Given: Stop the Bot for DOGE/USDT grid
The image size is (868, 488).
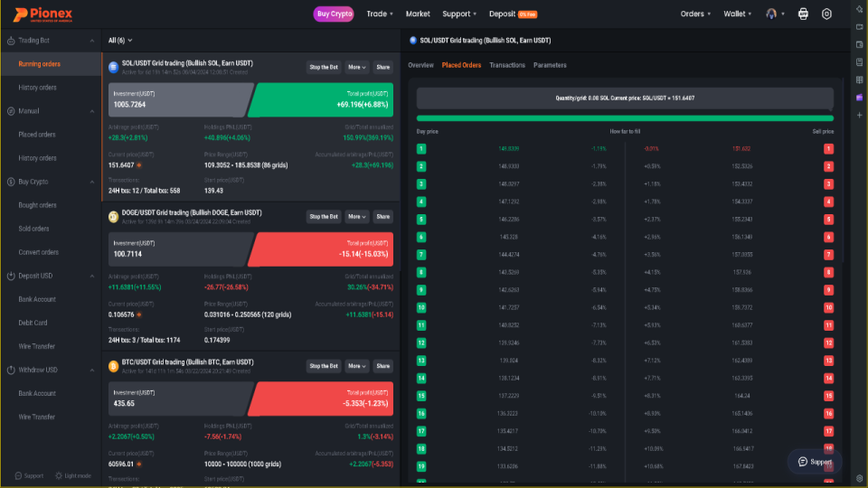Looking at the screenshot, I should (324, 217).
